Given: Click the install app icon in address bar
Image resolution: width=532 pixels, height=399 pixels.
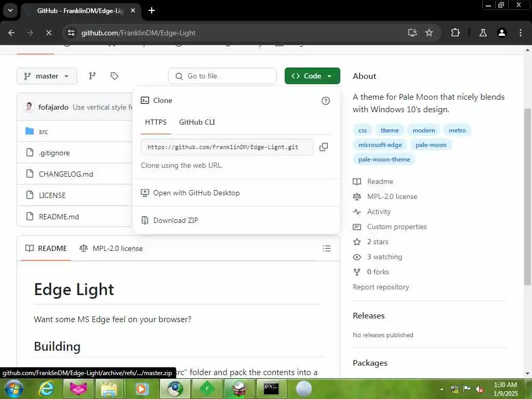Looking at the screenshot, I should pyautogui.click(x=412, y=33).
